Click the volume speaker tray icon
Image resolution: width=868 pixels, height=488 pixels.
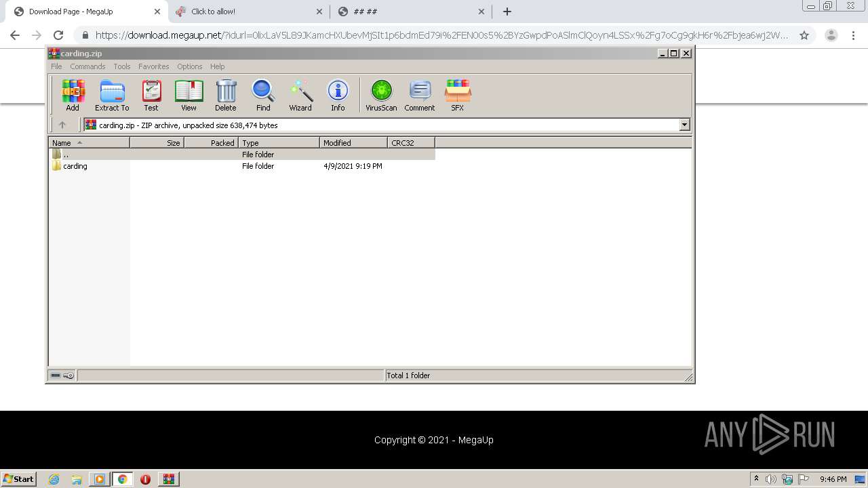[x=770, y=479]
